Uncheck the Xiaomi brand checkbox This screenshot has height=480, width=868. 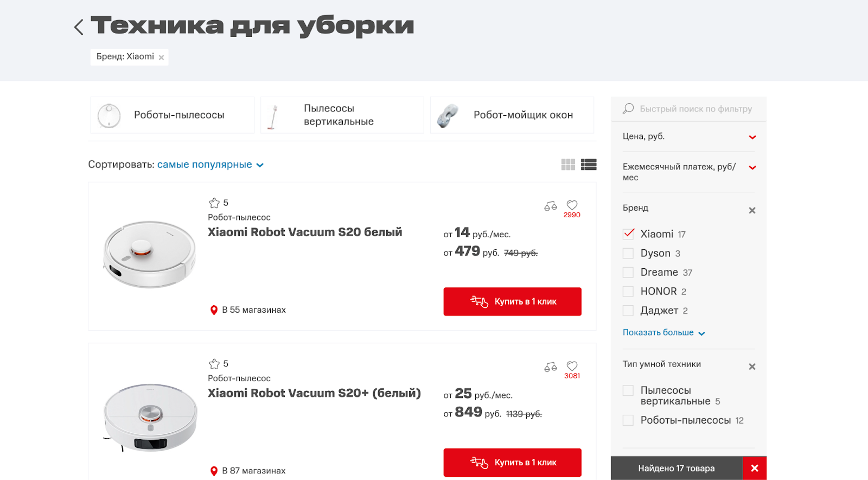point(628,234)
